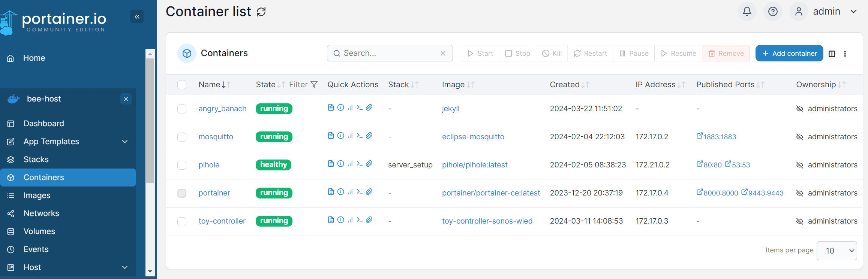Go to Images in sidebar
Image resolution: width=868 pixels, height=279 pixels.
(x=37, y=195)
